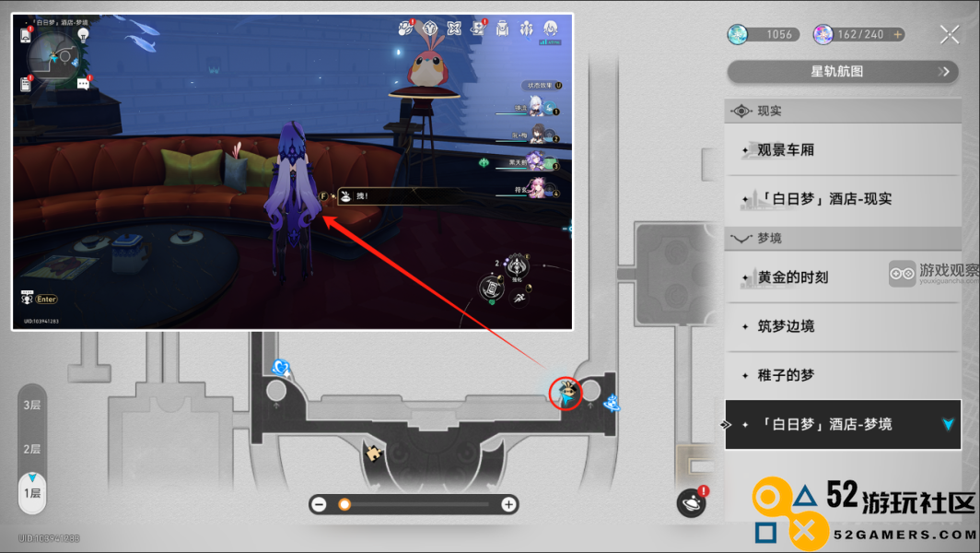Switch to floor 3层
Screen dimensions: 980x553
point(32,405)
